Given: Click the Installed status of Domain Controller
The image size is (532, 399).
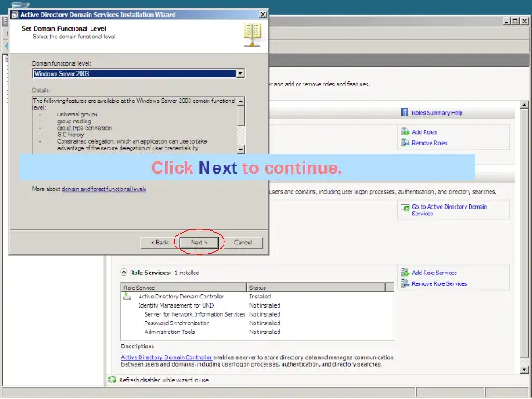Looking at the screenshot, I should click(260, 297).
